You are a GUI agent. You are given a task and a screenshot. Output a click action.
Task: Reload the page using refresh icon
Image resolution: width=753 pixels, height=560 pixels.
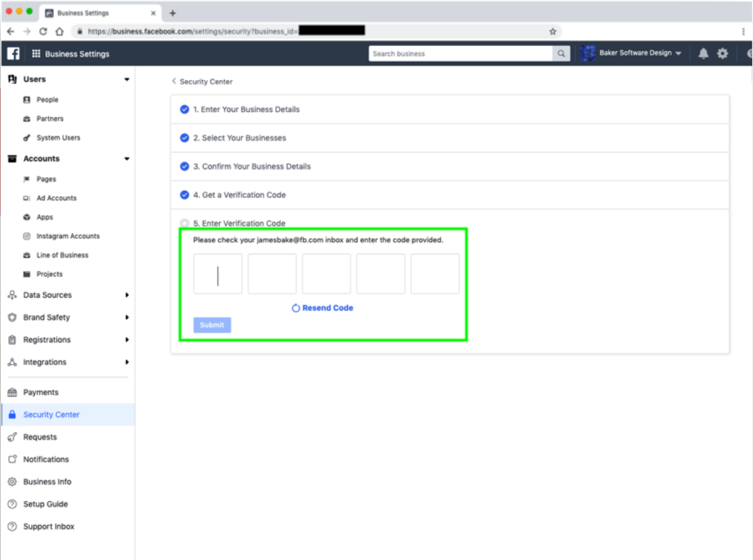click(x=43, y=31)
